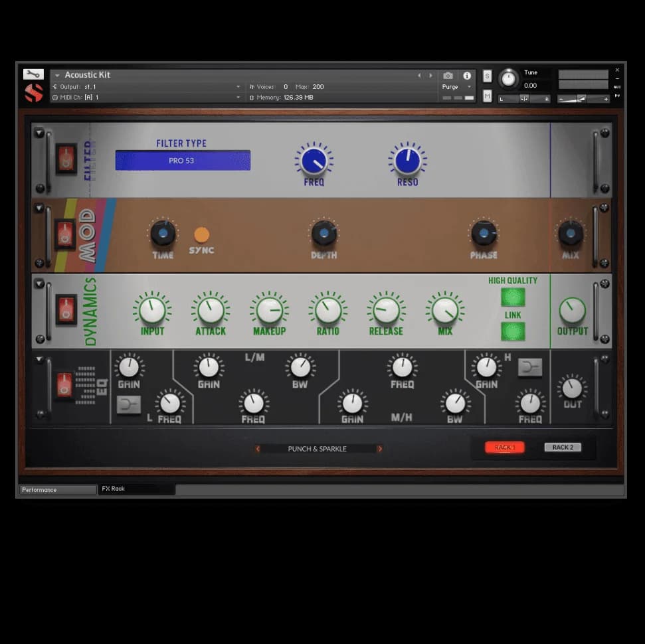The width and height of the screenshot is (645, 644).
Task: Switch to RACK 2
Action: click(562, 447)
